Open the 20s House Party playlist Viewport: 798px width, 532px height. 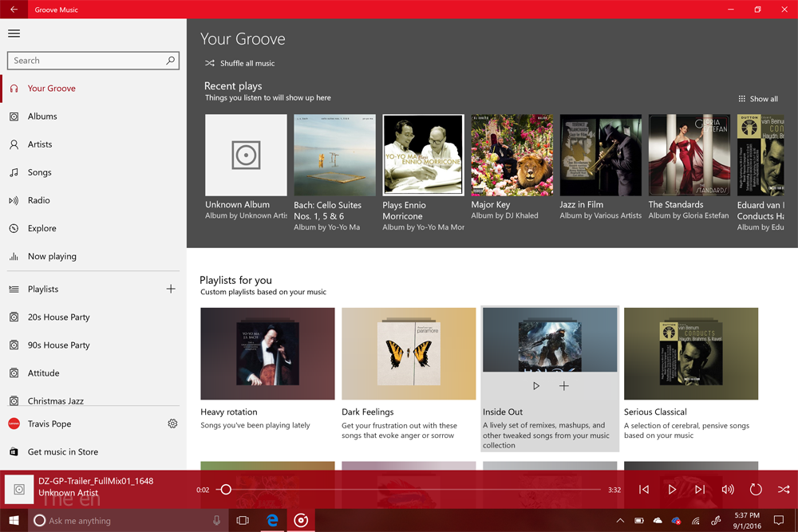pos(93,317)
